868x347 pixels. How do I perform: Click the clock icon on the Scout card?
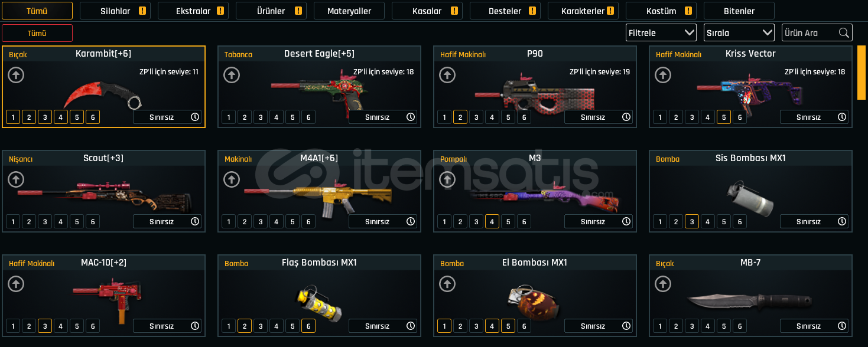[195, 221]
